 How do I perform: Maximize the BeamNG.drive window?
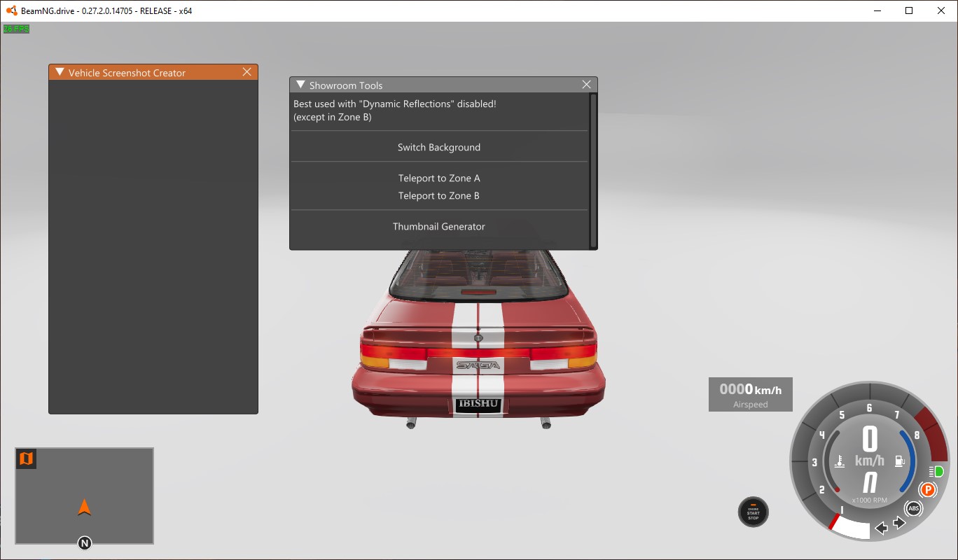coord(909,10)
